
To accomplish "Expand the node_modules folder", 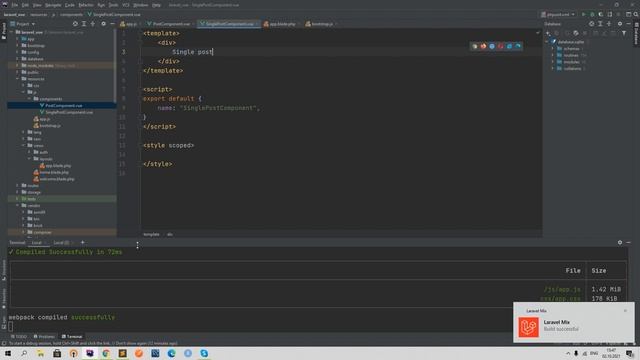I will click(18, 65).
